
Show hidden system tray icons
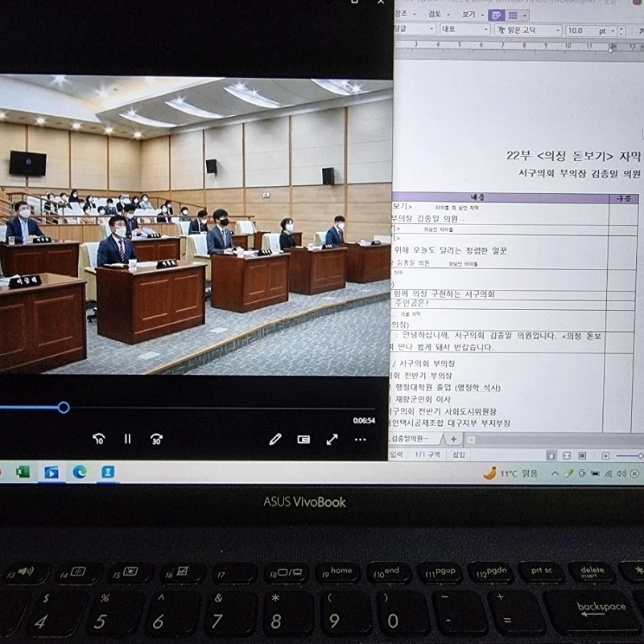point(555,473)
